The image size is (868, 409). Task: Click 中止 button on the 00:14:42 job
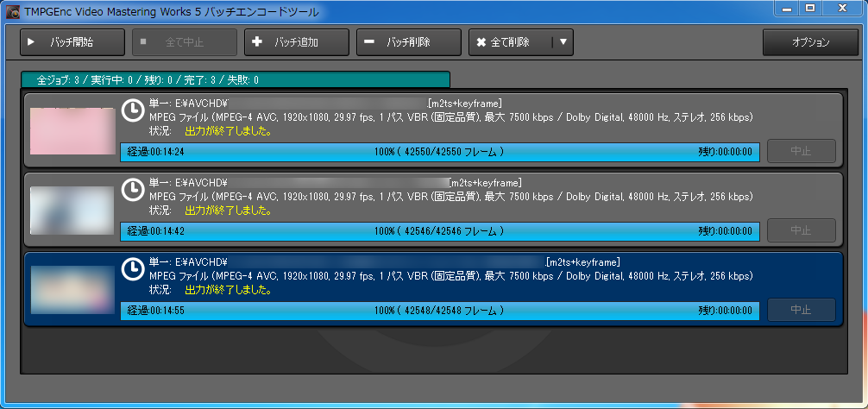[x=801, y=230]
